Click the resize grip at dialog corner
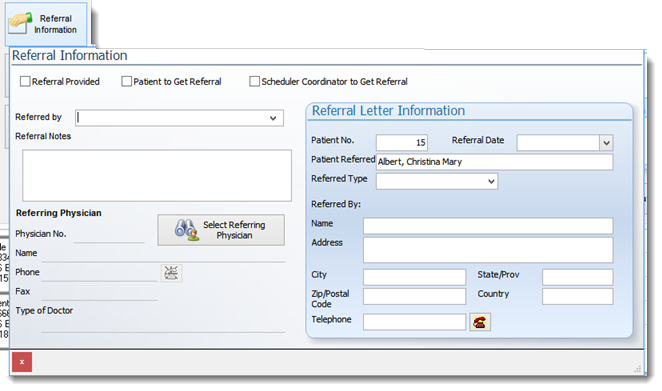The width and height of the screenshot is (662, 391). [637, 369]
